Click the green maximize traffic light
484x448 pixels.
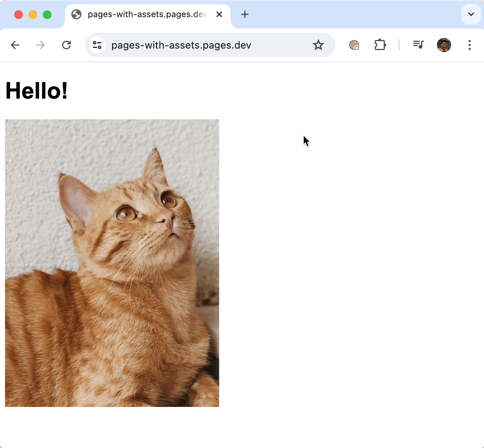(47, 15)
